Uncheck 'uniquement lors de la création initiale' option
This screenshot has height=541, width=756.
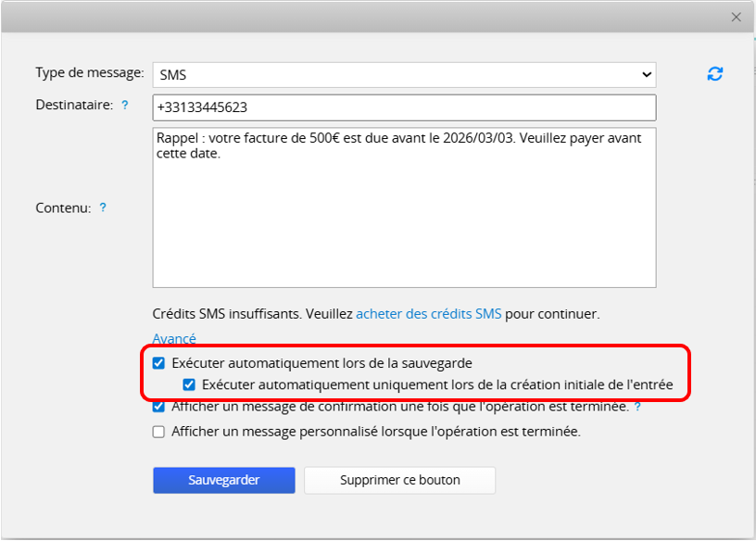coord(189,384)
